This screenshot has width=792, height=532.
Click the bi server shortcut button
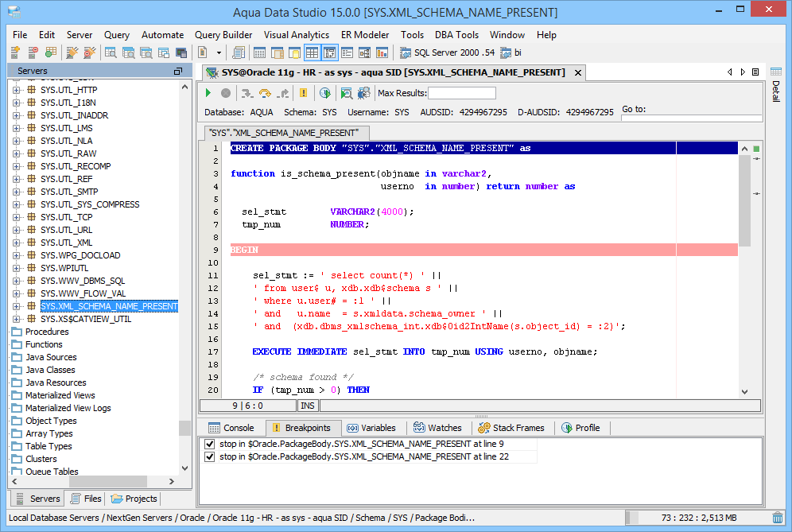point(511,52)
